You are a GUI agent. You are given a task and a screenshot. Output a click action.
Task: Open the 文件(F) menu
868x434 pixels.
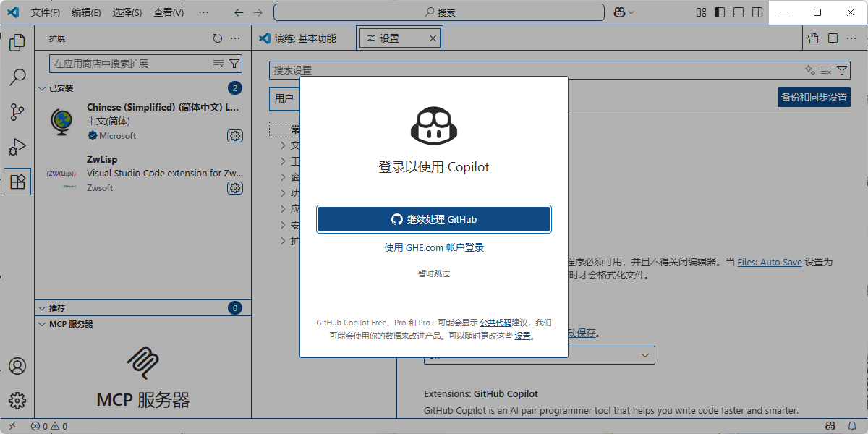46,12
